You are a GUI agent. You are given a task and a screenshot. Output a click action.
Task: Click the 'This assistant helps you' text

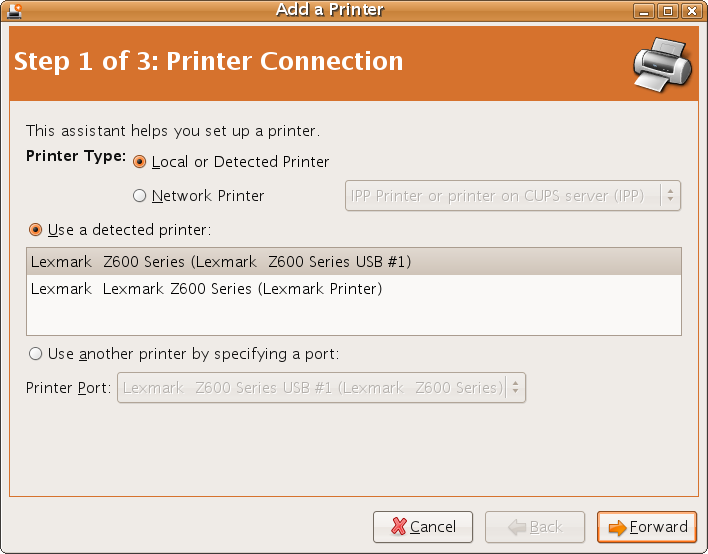(x=173, y=131)
